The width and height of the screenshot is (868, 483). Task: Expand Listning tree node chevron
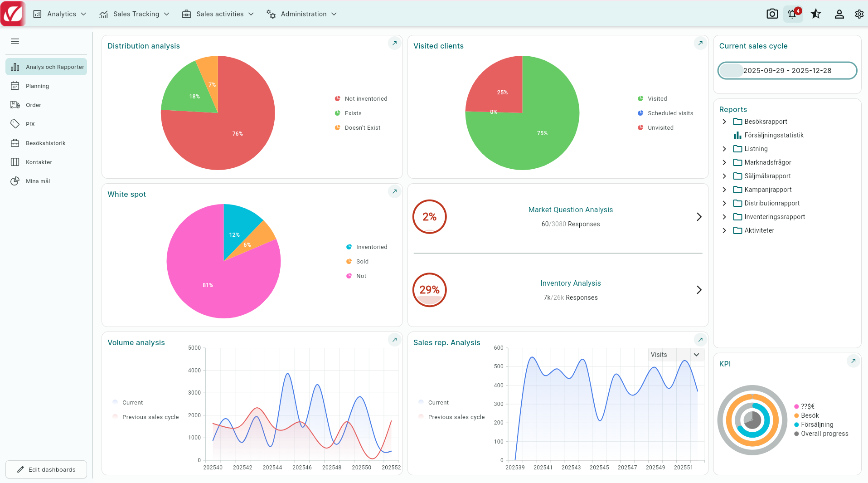pos(724,149)
